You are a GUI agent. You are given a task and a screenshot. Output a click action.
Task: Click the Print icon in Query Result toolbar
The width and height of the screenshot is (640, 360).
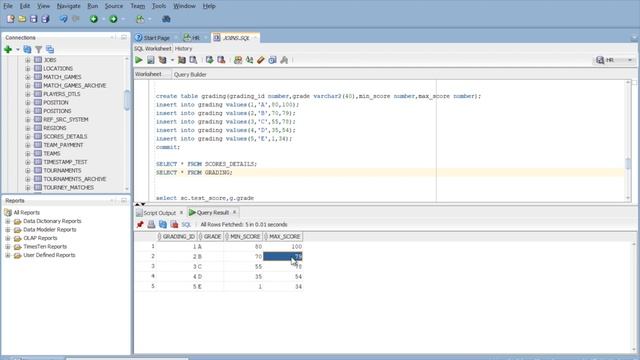151,224
